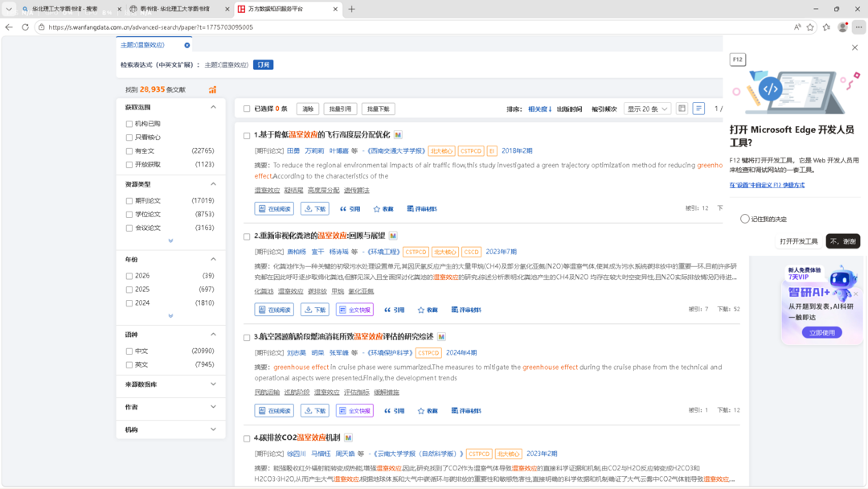Check the 只看核心 filter
The width and height of the screenshot is (868, 489).
pos(129,138)
